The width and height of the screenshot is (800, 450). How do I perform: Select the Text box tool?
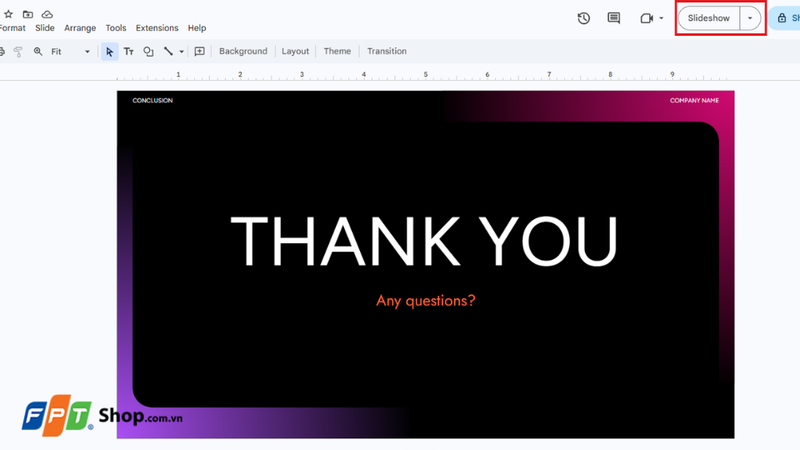pyautogui.click(x=129, y=52)
